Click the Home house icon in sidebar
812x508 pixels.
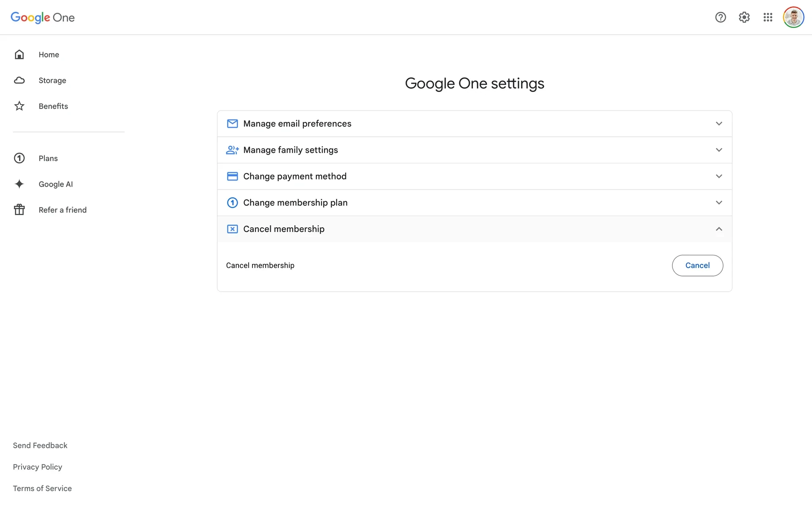[x=19, y=55]
